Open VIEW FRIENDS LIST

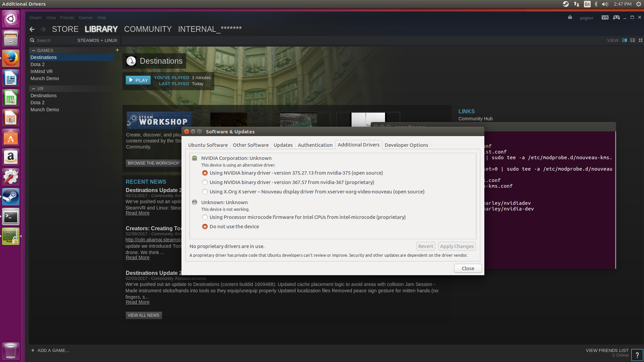point(607,350)
